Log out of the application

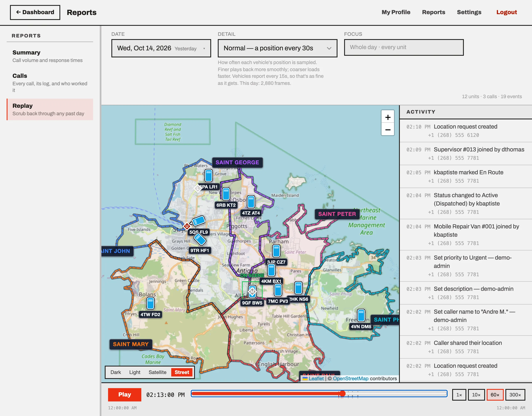coord(506,12)
